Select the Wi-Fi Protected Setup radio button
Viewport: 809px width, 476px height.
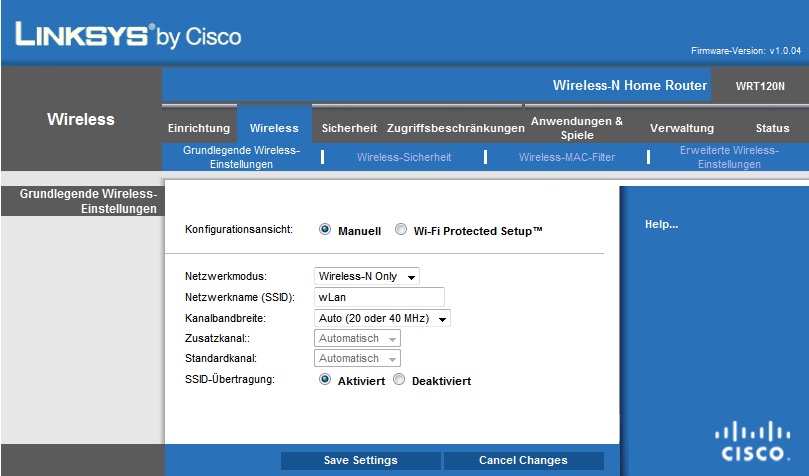401,229
